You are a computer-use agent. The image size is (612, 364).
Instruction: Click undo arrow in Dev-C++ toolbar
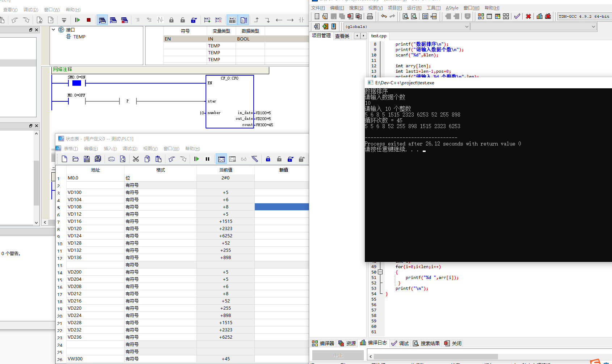pyautogui.click(x=384, y=16)
